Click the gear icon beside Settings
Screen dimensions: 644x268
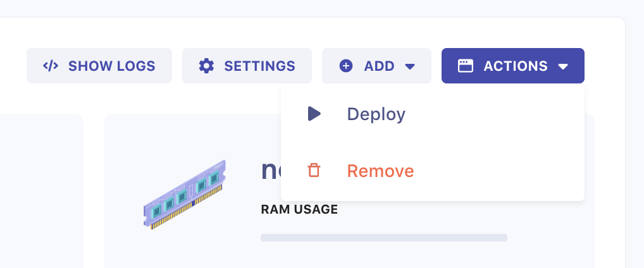click(x=206, y=66)
